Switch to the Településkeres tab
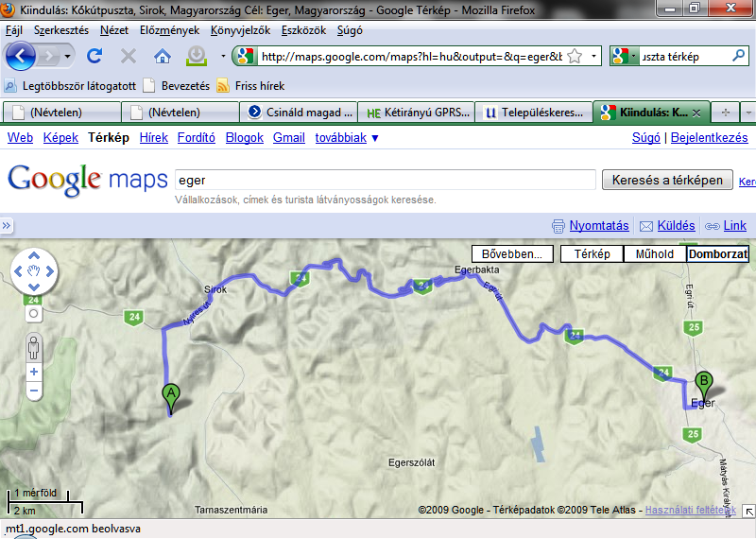This screenshot has height=539, width=756. pos(534,113)
